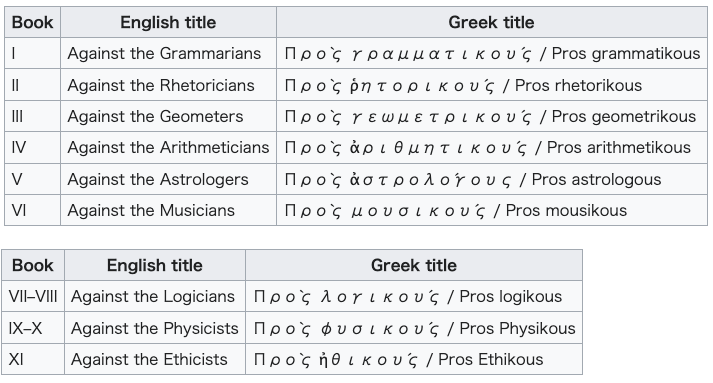Click the "Against the Logicians" cell
The height and width of the screenshot is (383, 713).
[155, 296]
